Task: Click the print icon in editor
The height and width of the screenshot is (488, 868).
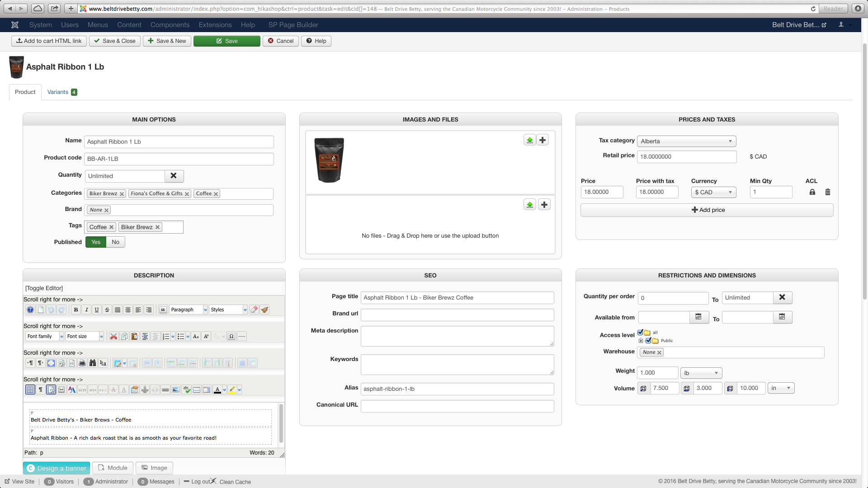Action: (82, 363)
